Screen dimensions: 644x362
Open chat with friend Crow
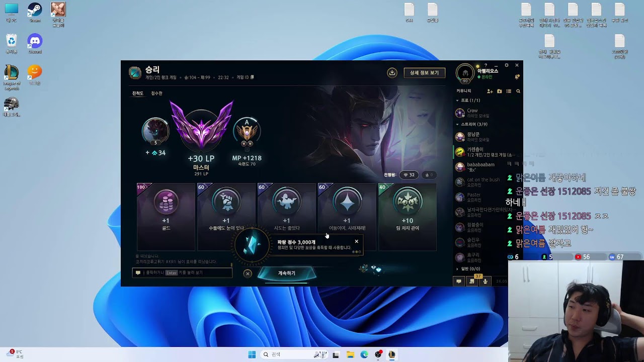[x=488, y=113]
